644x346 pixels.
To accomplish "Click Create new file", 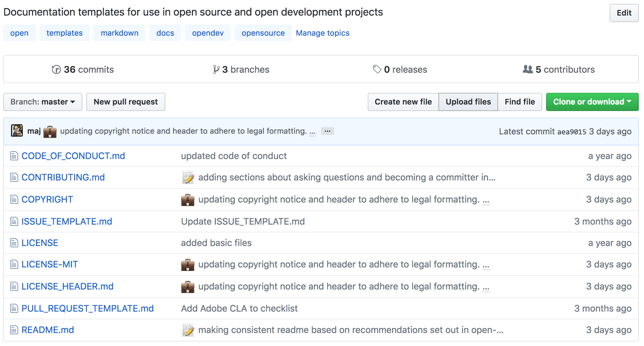I will point(403,102).
